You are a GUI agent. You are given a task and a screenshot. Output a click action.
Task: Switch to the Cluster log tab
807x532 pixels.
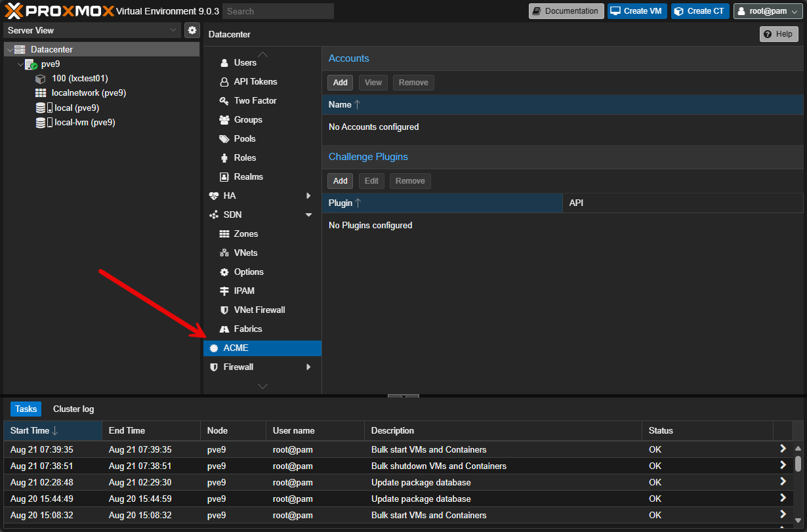[x=73, y=409]
